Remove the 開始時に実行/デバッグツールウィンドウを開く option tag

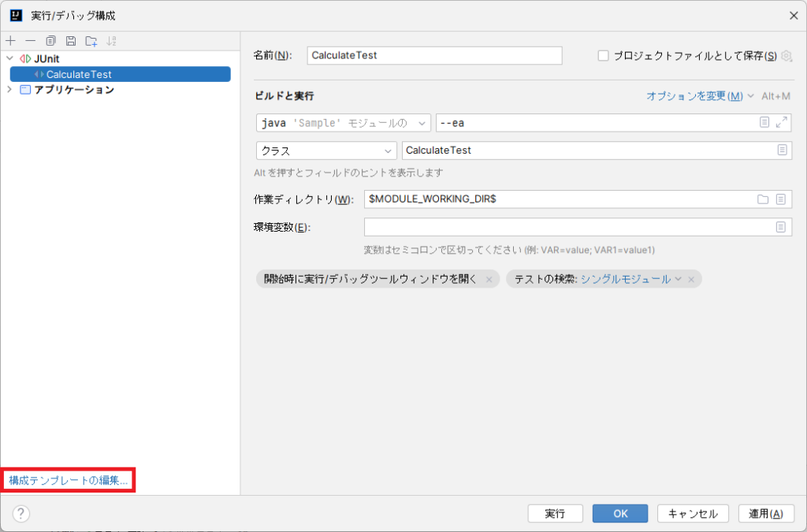(489, 279)
